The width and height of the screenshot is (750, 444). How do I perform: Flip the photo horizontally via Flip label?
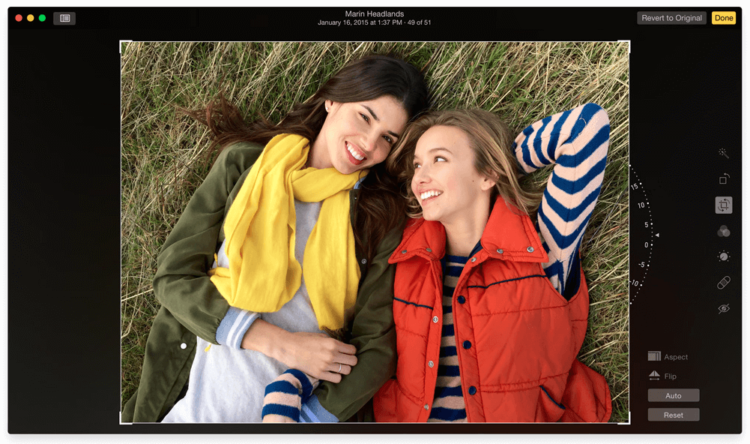tap(670, 377)
